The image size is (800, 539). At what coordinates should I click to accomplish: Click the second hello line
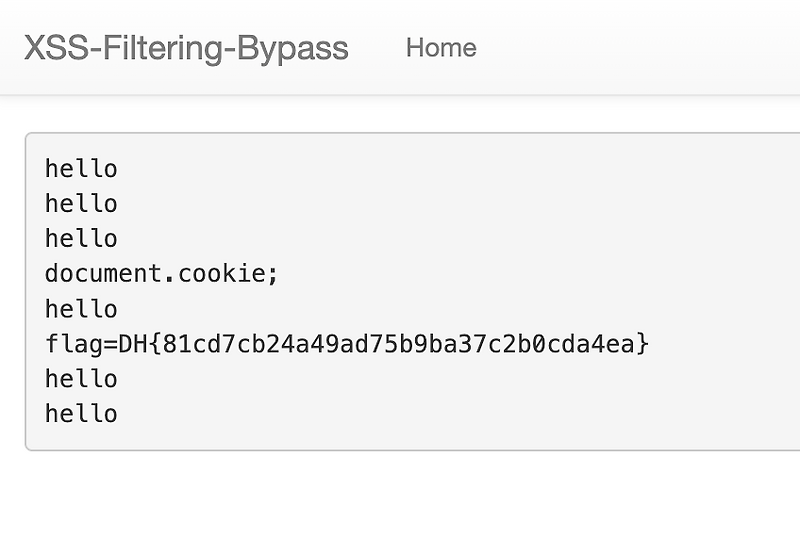82,204
